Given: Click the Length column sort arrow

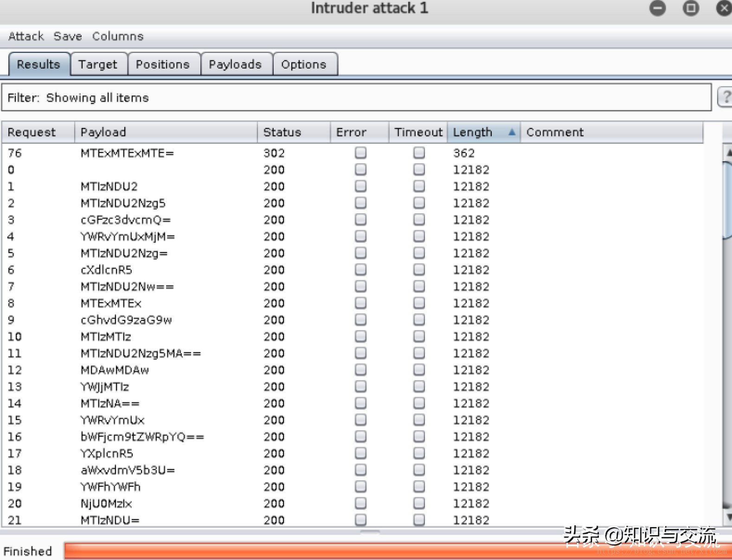Looking at the screenshot, I should pyautogui.click(x=512, y=132).
